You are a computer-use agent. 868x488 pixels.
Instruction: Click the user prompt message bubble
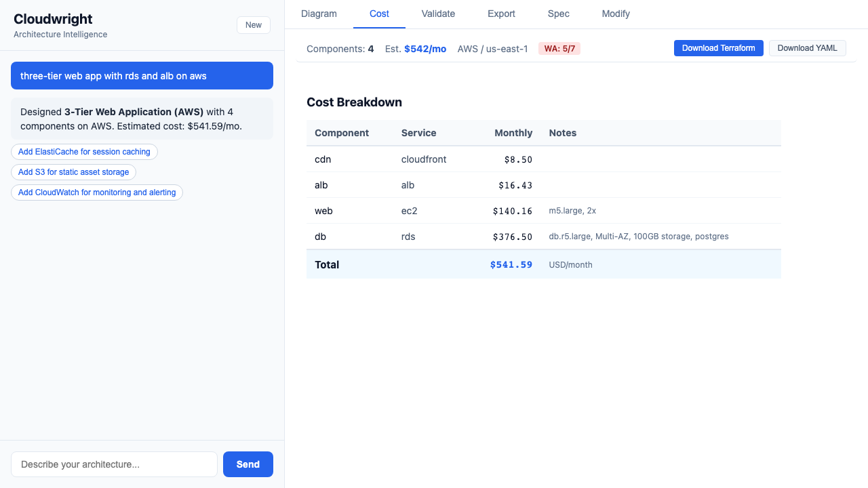[x=142, y=76]
